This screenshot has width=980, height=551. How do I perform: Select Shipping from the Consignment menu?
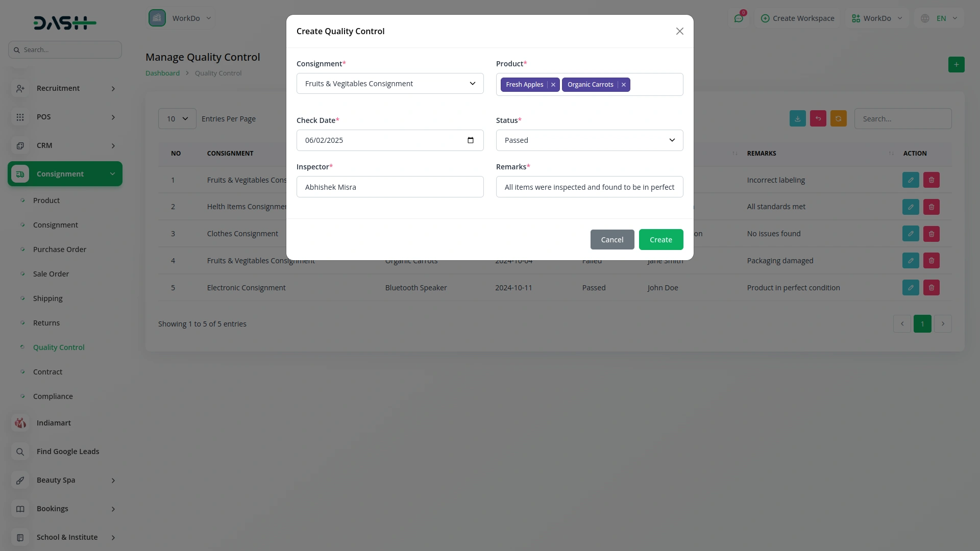pos(47,298)
